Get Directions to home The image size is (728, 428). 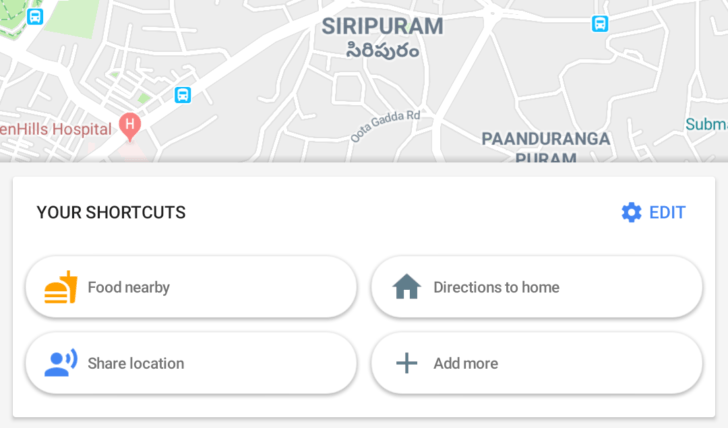pyautogui.click(x=496, y=287)
